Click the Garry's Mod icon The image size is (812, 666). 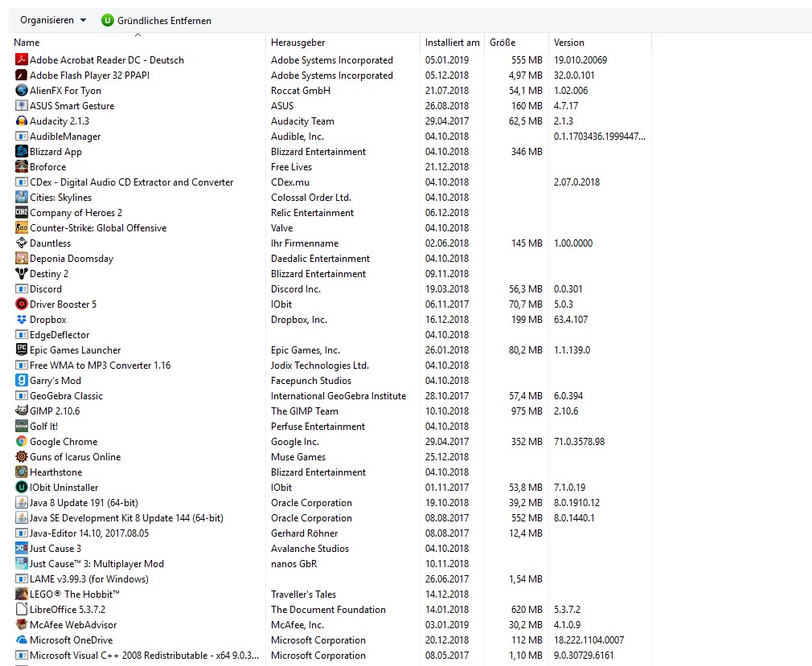pyautogui.click(x=21, y=380)
